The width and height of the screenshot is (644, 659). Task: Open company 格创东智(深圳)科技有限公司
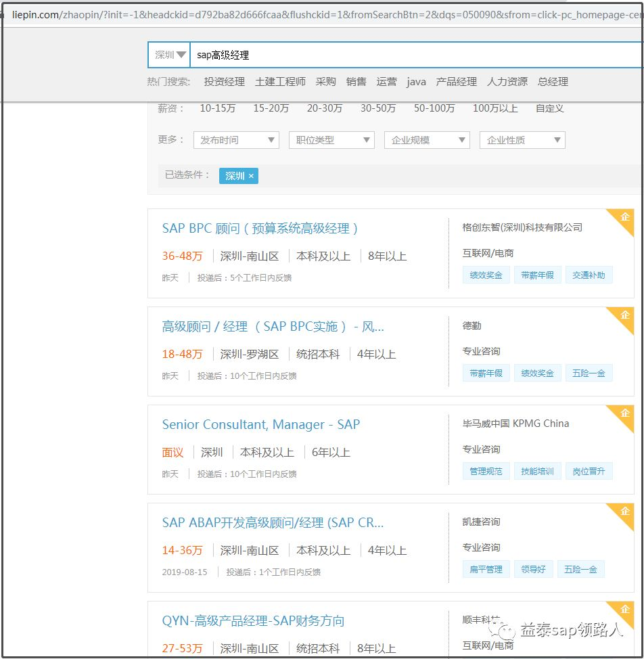point(522,227)
